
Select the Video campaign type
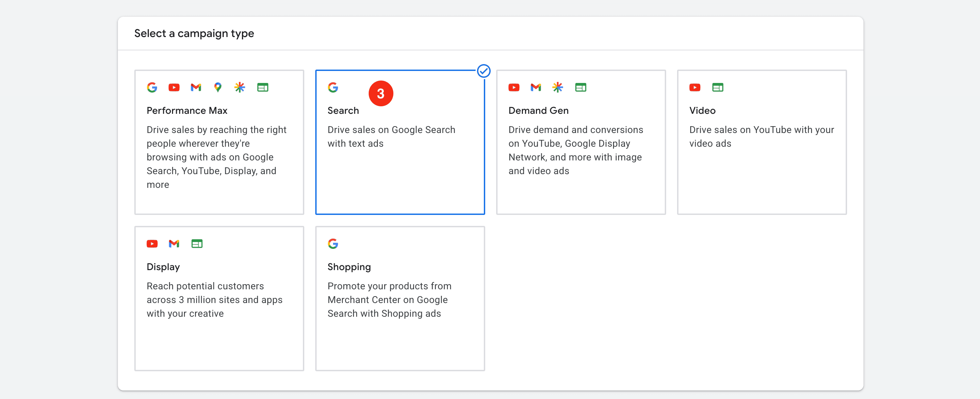coord(762,142)
